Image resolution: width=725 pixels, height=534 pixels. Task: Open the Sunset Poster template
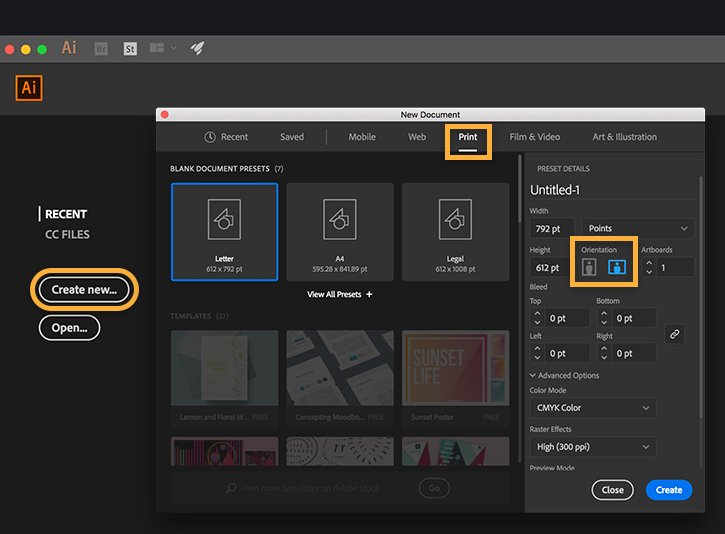click(x=455, y=379)
